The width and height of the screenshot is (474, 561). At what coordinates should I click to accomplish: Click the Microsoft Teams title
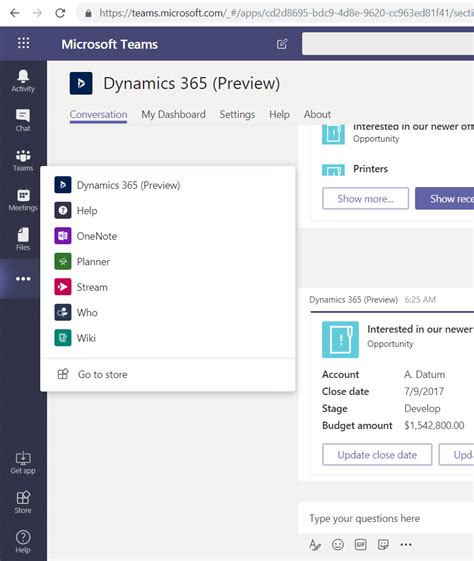[109, 44]
